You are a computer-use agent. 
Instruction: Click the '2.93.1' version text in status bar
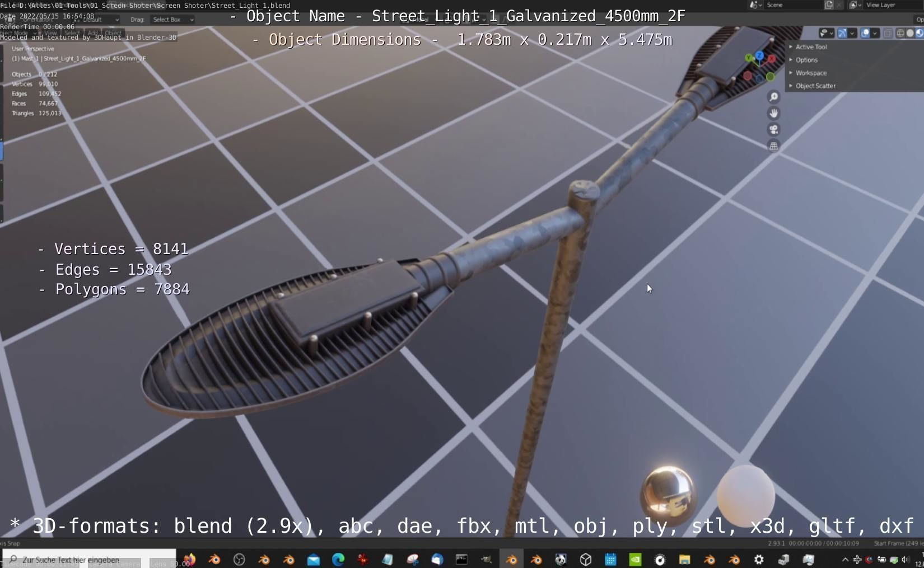776,543
